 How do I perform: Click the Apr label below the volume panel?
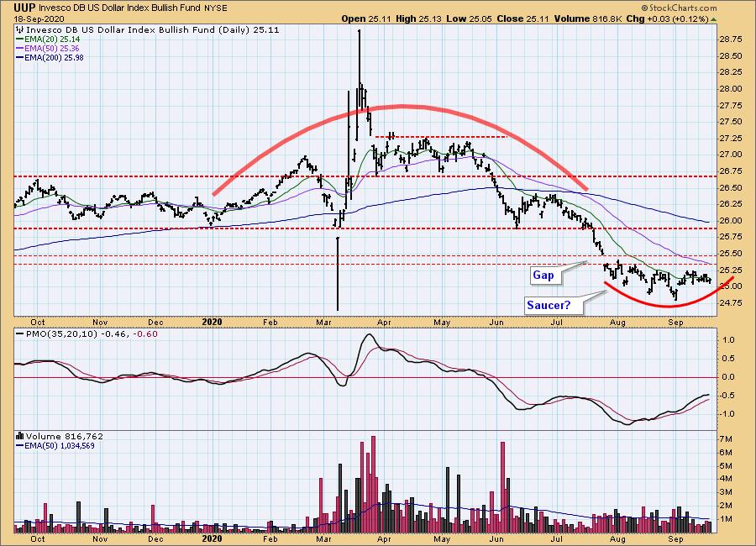click(384, 538)
